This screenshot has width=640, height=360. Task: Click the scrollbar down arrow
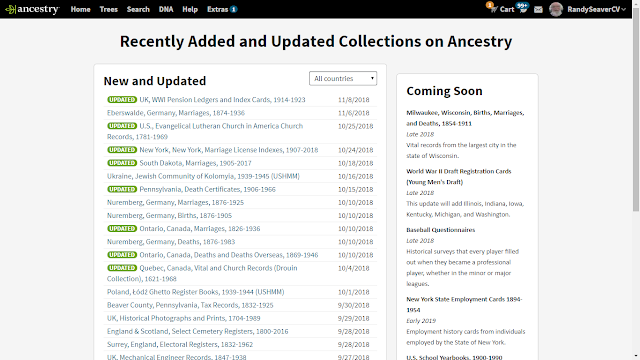tap(636, 356)
